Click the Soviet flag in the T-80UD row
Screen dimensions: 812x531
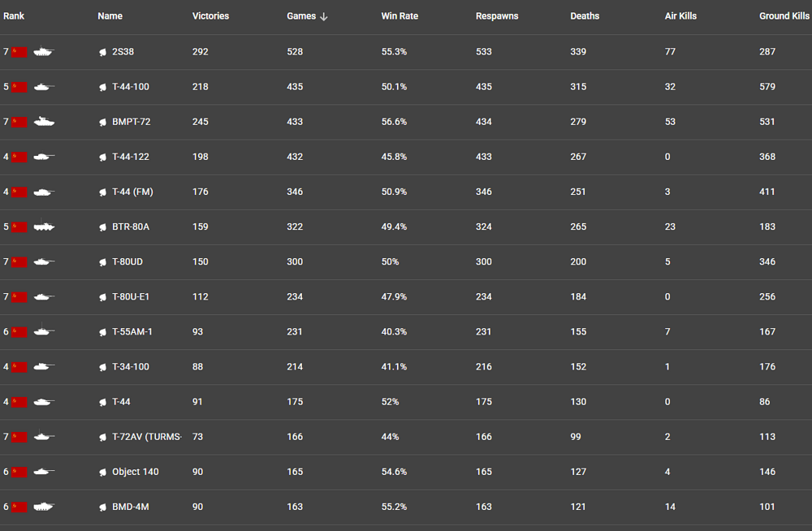pyautogui.click(x=19, y=261)
